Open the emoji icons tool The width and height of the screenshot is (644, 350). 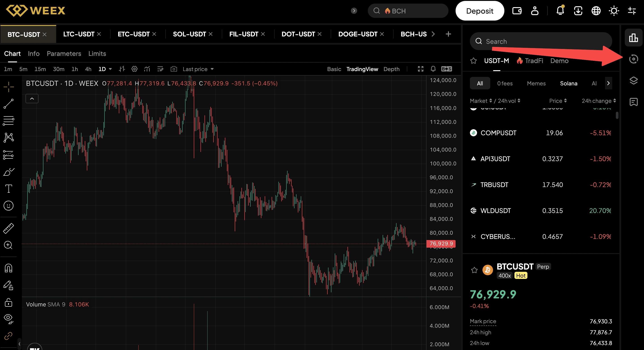9,206
